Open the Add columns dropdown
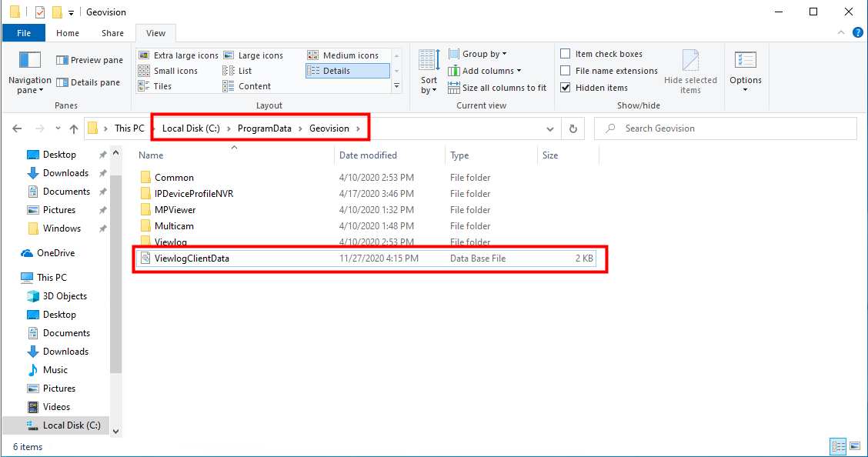This screenshot has width=868, height=457. click(485, 71)
